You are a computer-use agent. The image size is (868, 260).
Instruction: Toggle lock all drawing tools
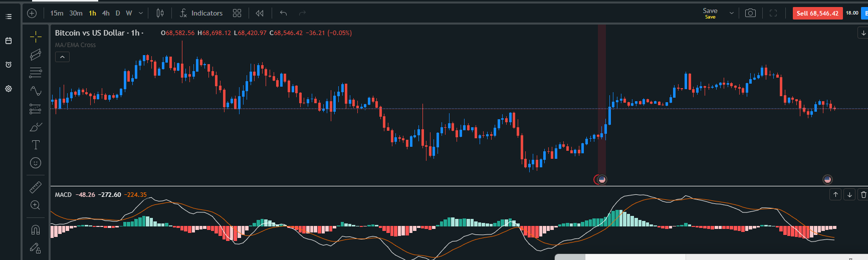point(36,248)
